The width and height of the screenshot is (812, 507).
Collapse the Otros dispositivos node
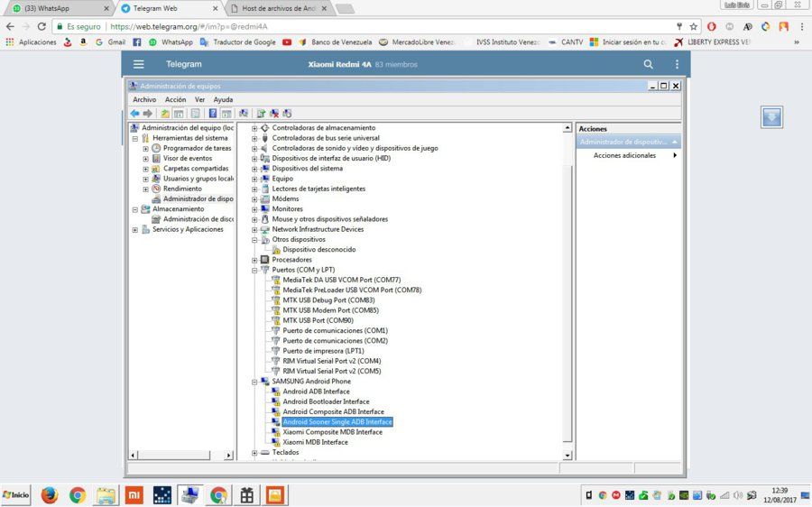(x=254, y=240)
